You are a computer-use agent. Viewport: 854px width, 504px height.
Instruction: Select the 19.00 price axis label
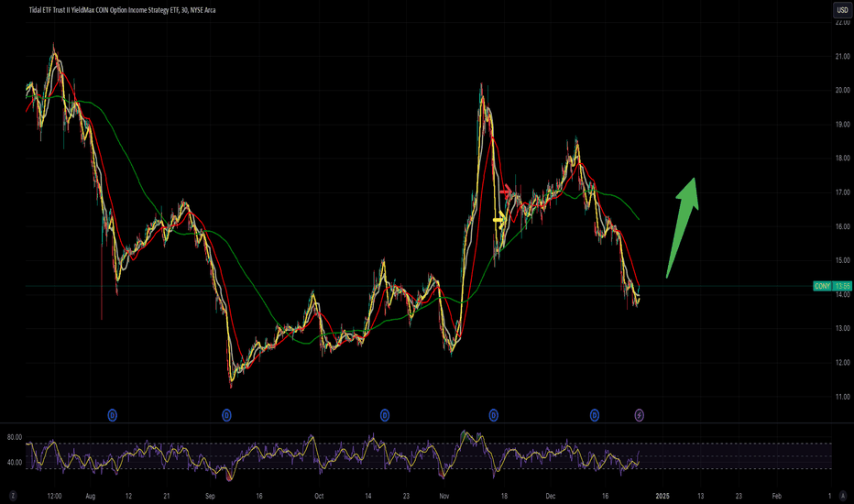click(x=843, y=125)
